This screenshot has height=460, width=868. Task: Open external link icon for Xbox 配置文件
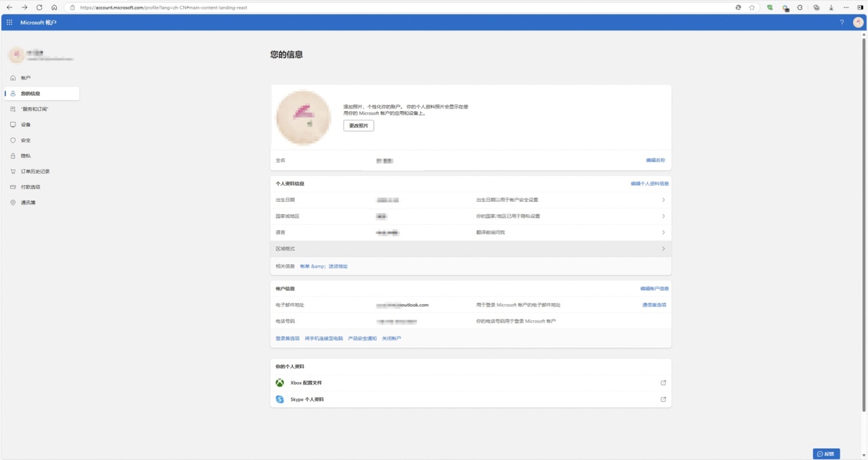tap(663, 383)
